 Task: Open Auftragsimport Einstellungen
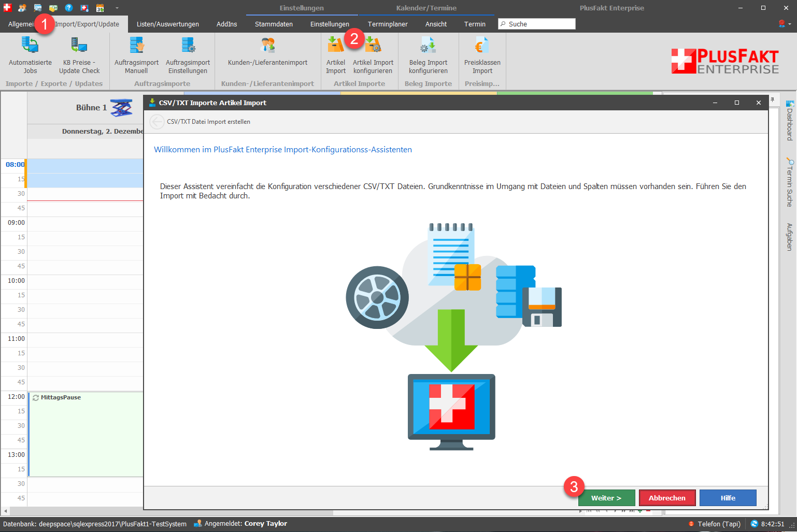(x=188, y=56)
